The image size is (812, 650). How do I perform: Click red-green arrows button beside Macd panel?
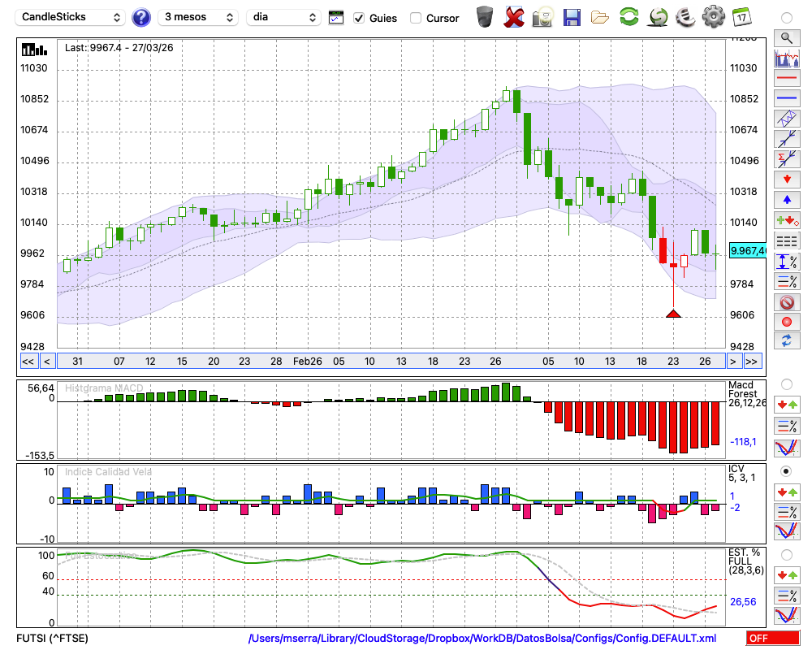click(787, 405)
